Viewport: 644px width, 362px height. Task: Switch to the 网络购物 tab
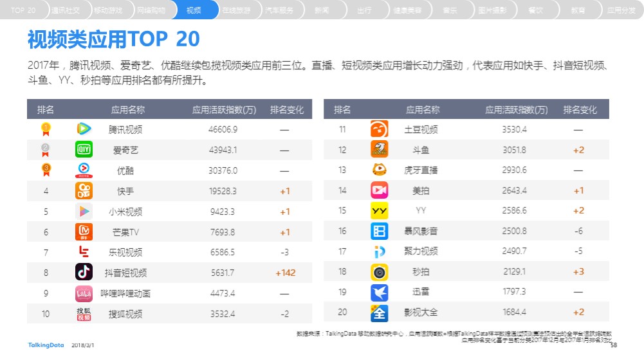(x=151, y=10)
